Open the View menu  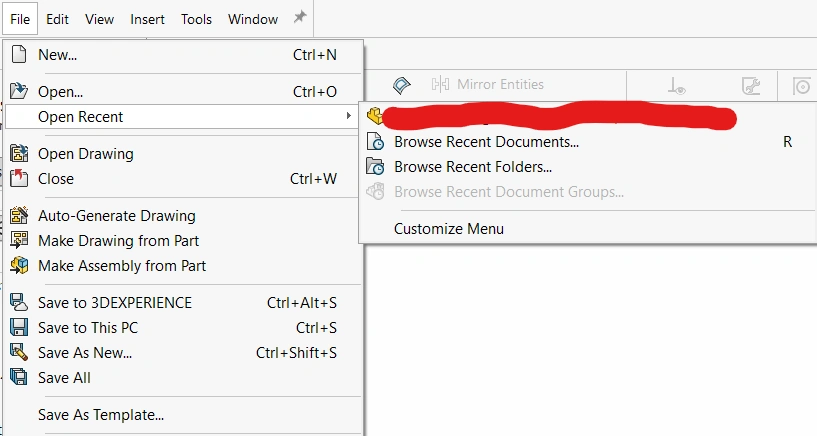pyautogui.click(x=100, y=19)
